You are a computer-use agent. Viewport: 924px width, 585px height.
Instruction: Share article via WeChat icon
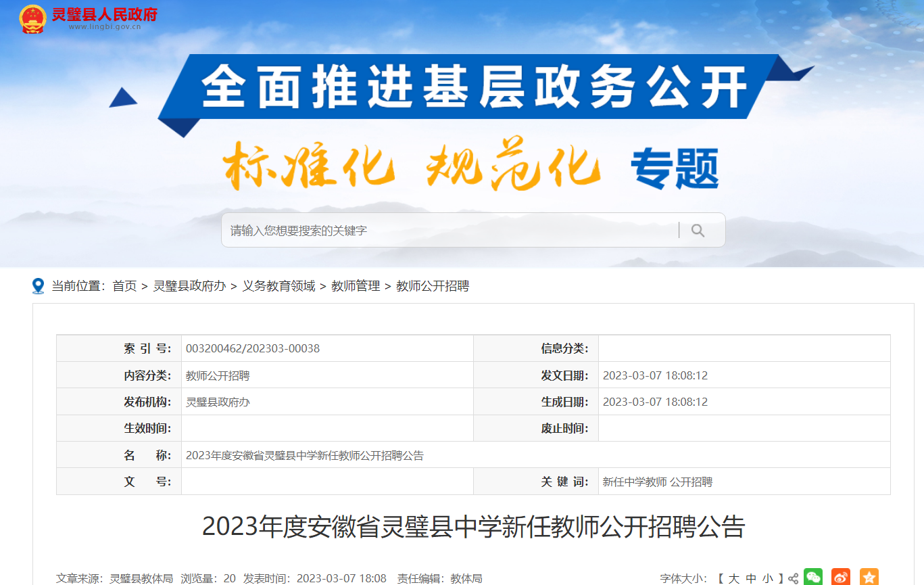tap(813, 578)
